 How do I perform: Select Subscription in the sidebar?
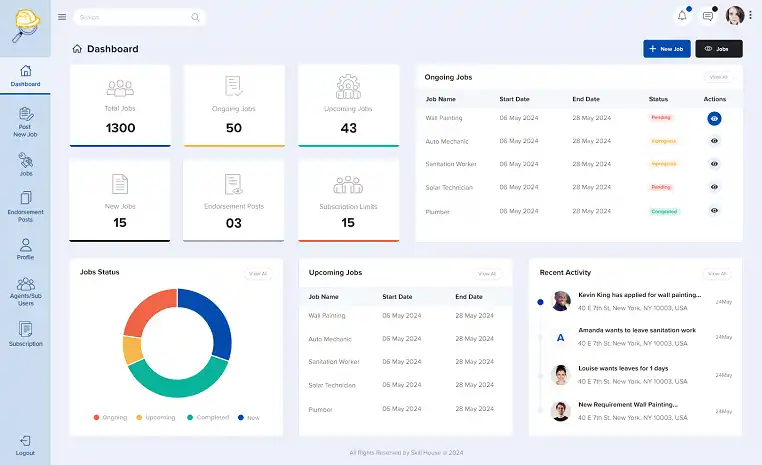[25, 333]
